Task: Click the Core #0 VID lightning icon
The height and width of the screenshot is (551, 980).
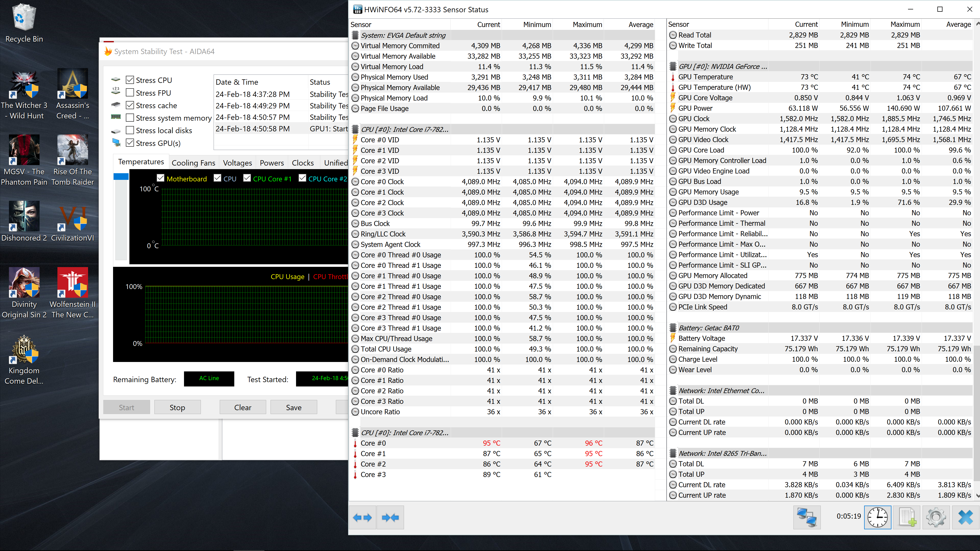Action: [x=355, y=140]
